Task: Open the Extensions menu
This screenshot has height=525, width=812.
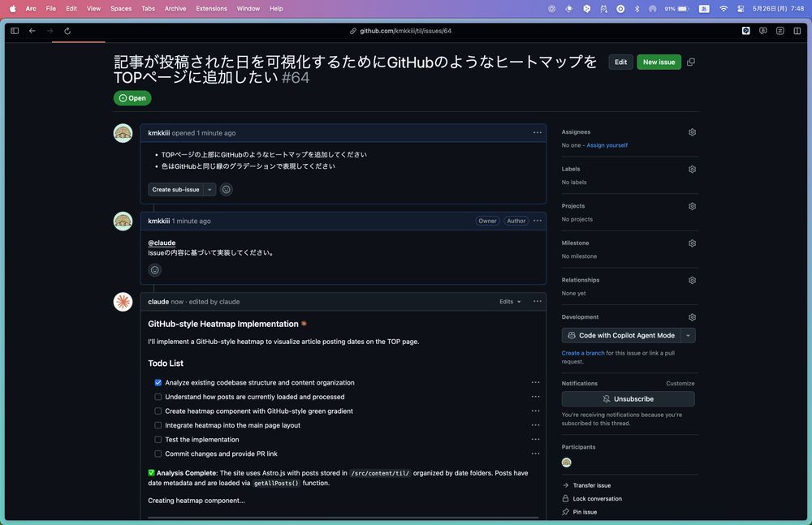Action: [x=211, y=9]
